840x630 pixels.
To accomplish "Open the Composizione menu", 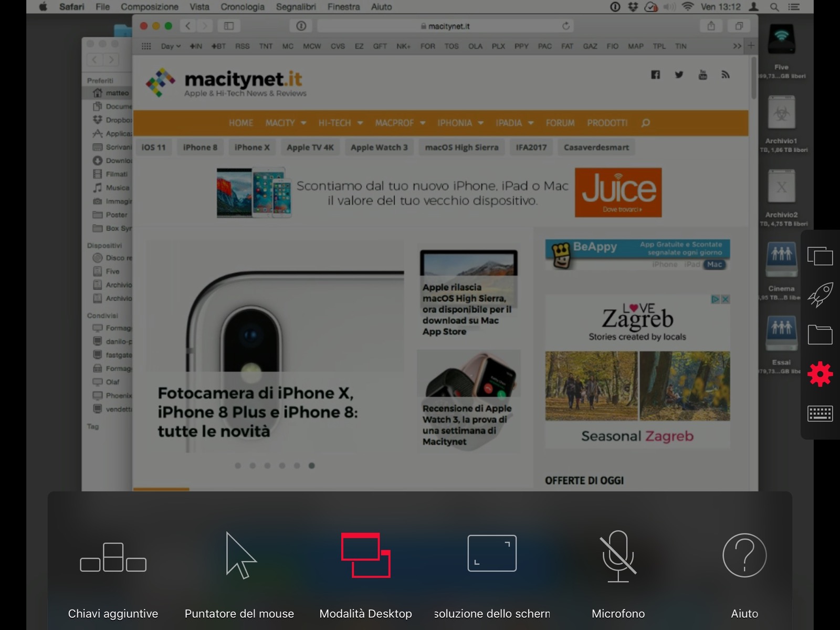I will tap(150, 7).
